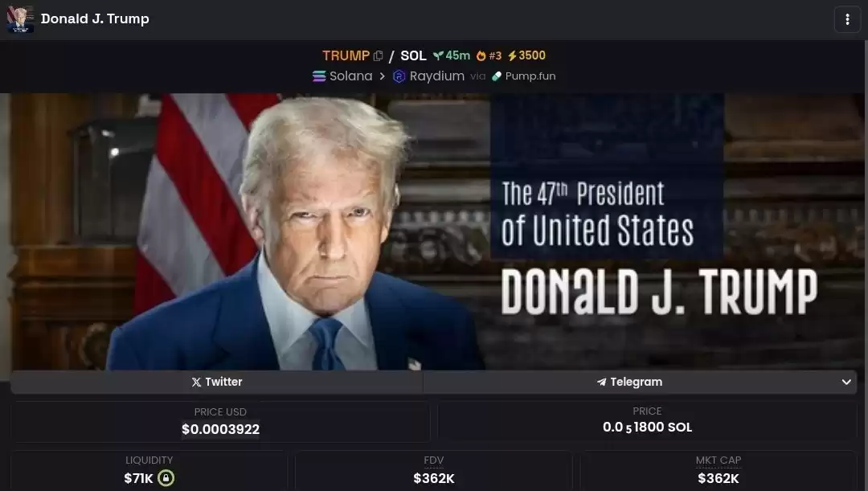Click the Pump.fun text link
The image size is (868, 491).
tap(530, 76)
